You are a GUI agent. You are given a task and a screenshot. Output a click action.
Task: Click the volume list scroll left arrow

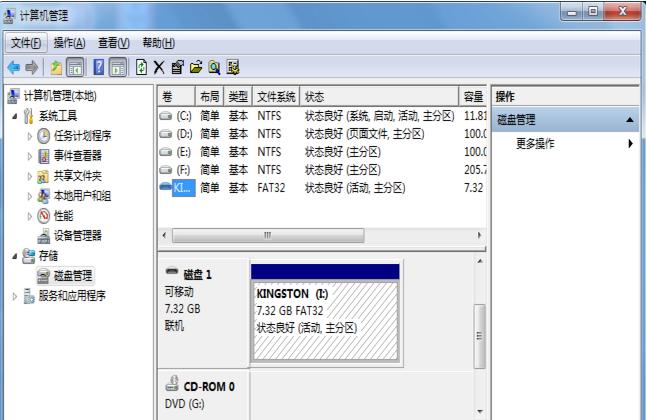point(164,235)
